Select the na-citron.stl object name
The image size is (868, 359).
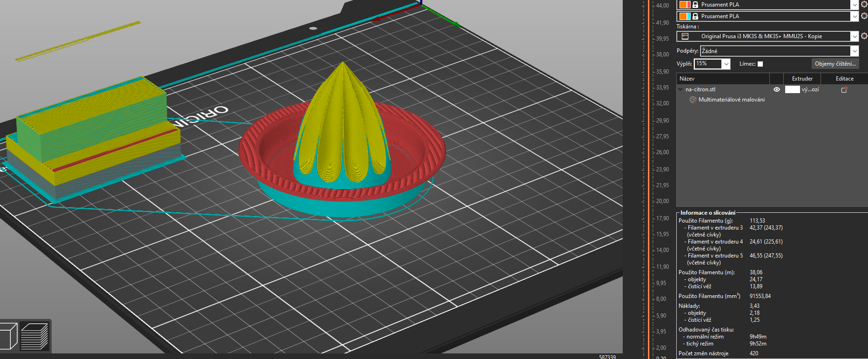[700, 89]
